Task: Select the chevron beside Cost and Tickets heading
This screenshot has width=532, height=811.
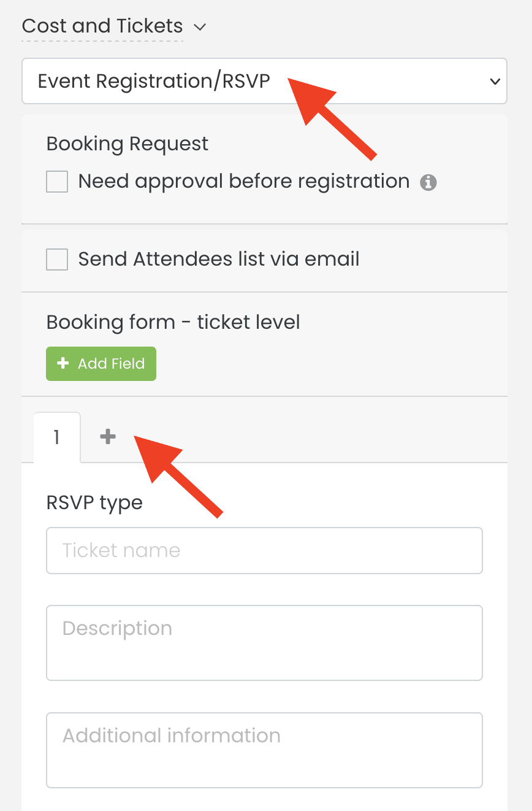Action: [200, 28]
